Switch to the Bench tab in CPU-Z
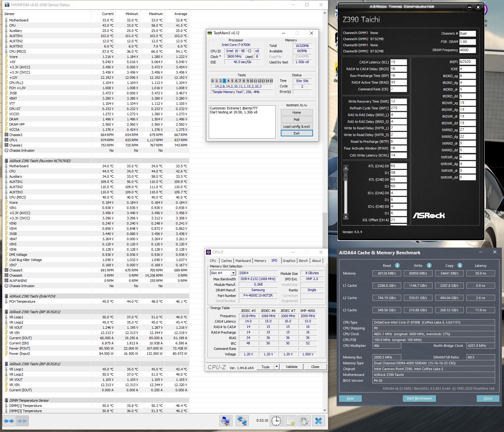The width and height of the screenshot is (504, 432). [304, 261]
